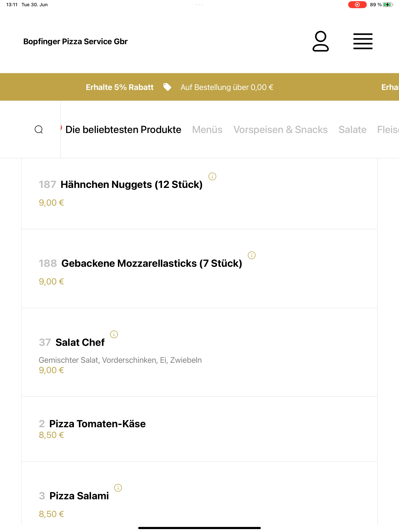Switch to the Menüs category tab
Screen dimensions: 399x532
(207, 129)
